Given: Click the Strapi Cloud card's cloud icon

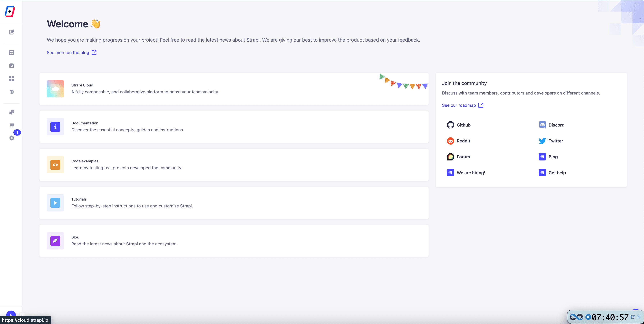Looking at the screenshot, I should click(x=55, y=89).
